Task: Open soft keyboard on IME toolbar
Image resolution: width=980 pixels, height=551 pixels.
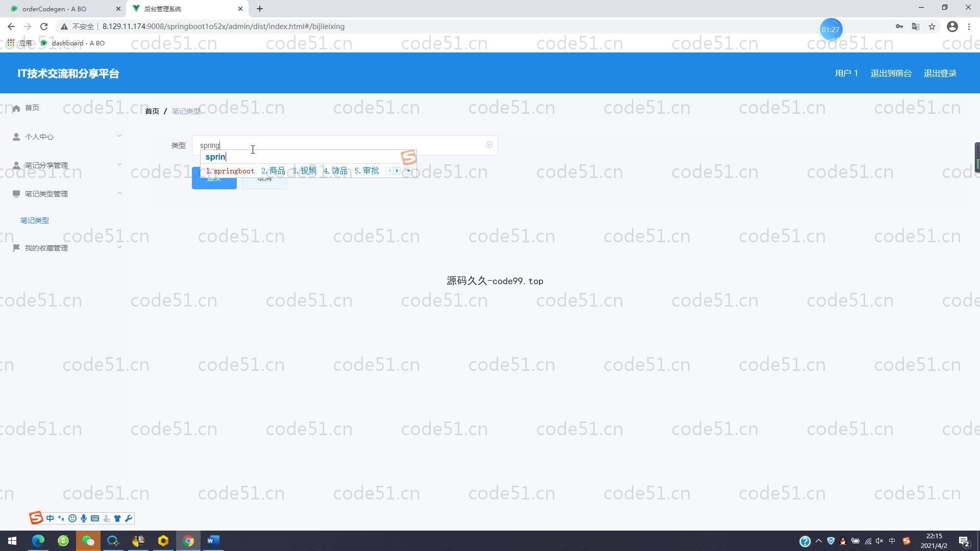Action: coord(95,518)
